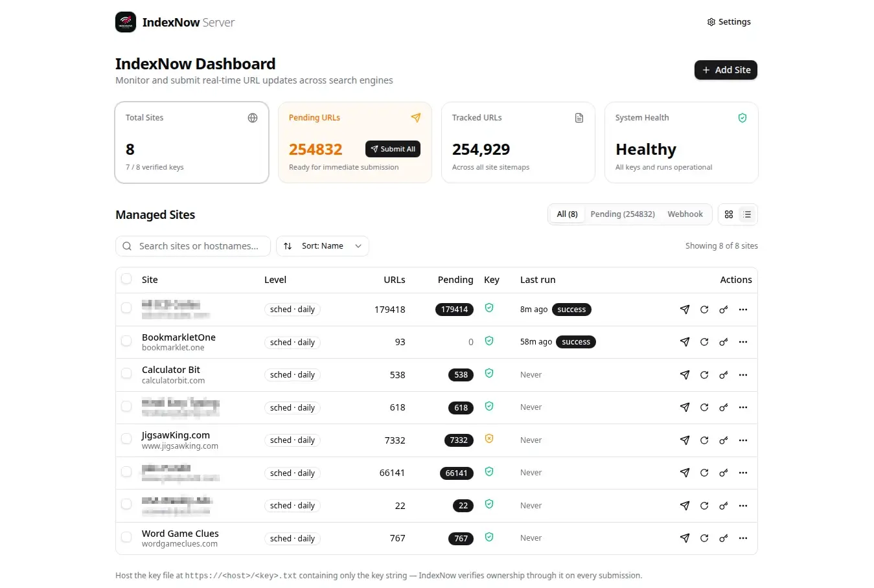Switch to Pending (254832) tab

pos(623,214)
